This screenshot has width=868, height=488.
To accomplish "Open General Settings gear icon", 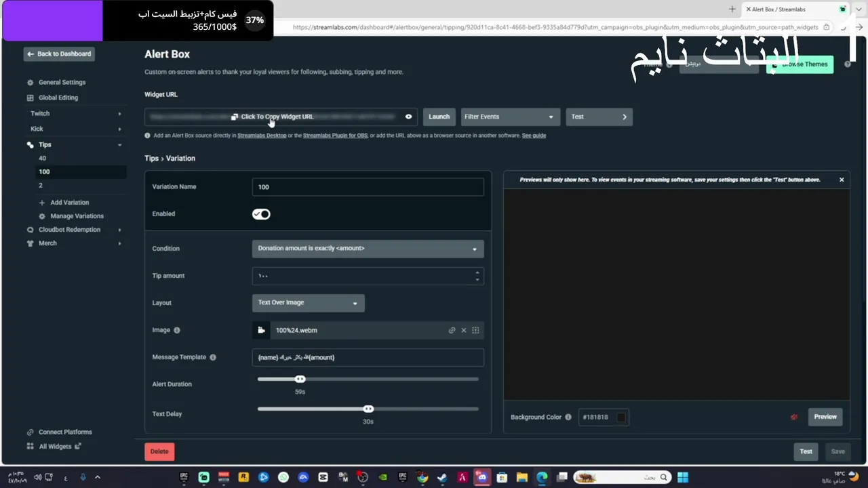I will pyautogui.click(x=30, y=83).
